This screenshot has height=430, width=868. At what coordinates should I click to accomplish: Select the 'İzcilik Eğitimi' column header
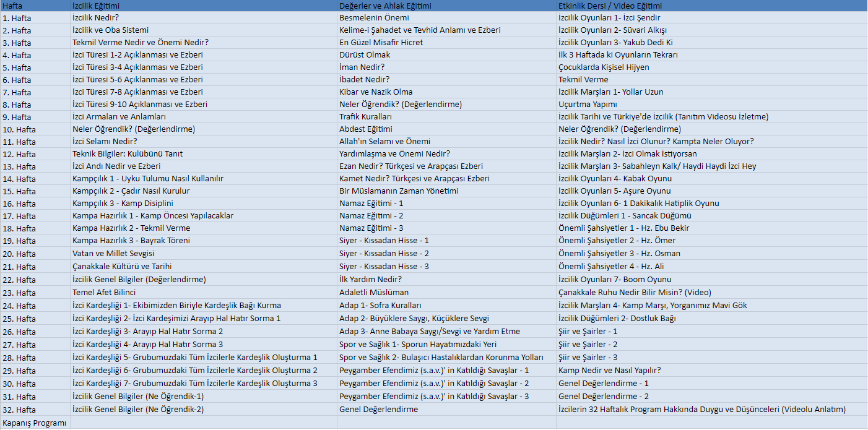204,6
